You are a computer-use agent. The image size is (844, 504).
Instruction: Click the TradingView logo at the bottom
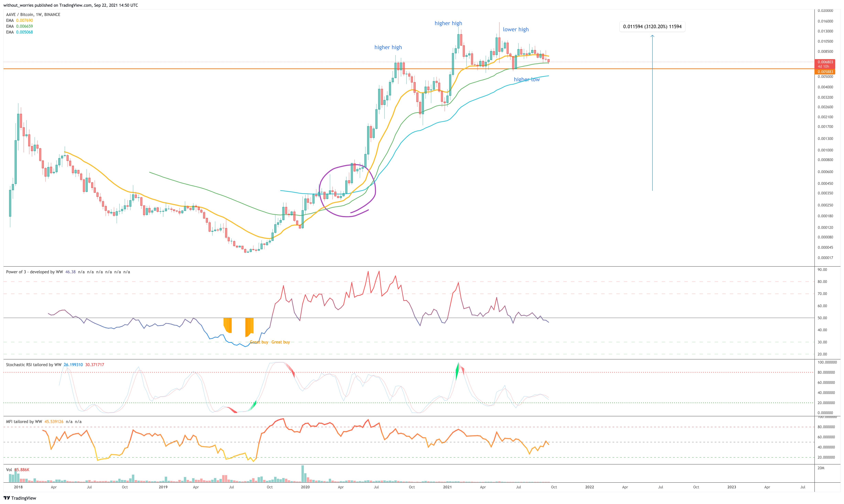tap(20, 498)
